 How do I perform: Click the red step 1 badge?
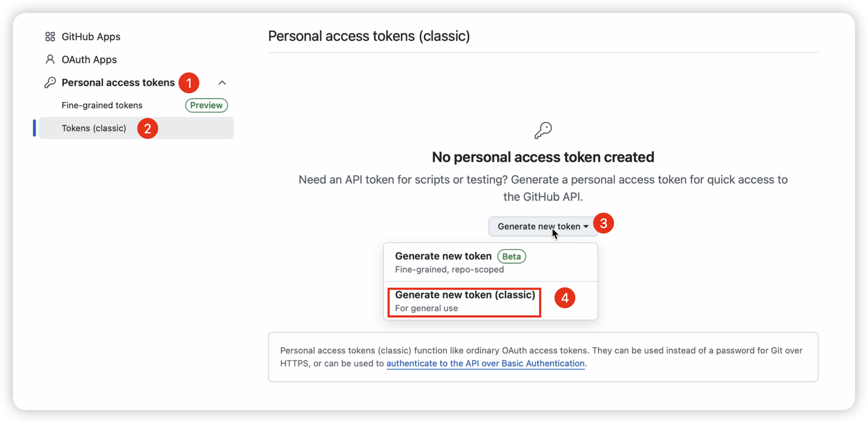(189, 83)
